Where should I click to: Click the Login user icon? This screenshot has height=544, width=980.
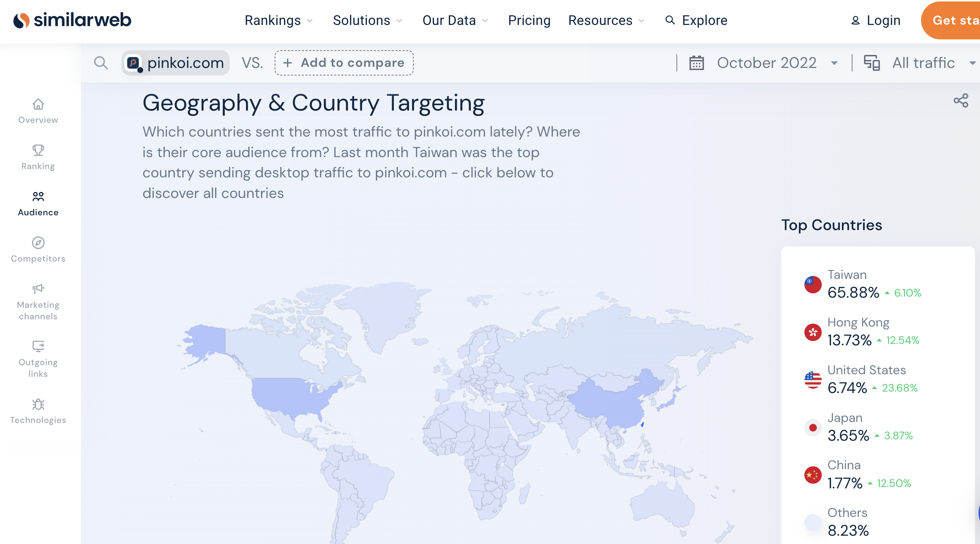[856, 20]
